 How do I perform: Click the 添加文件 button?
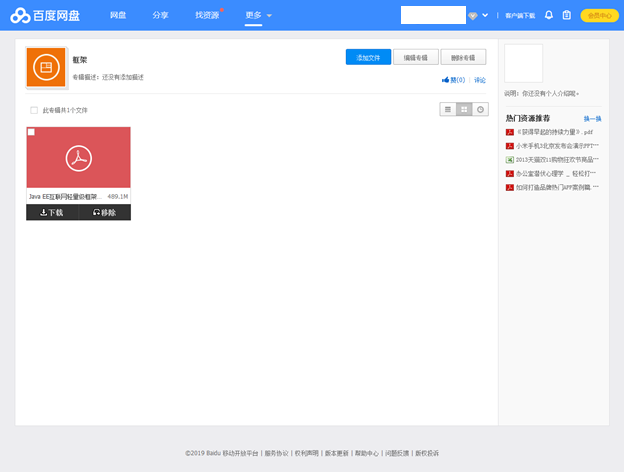(368, 57)
